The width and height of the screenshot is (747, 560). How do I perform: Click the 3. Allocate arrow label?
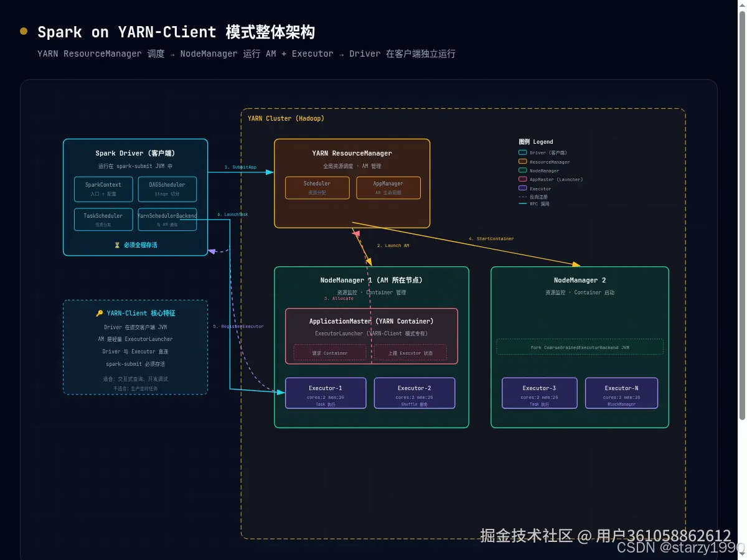point(339,299)
